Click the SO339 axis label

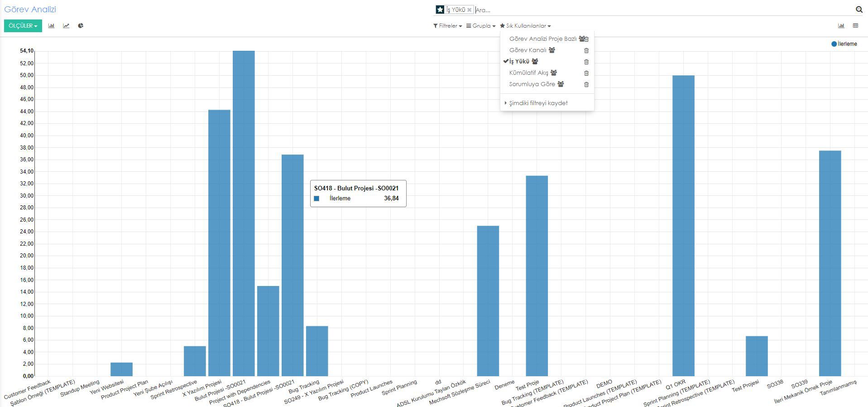800,384
